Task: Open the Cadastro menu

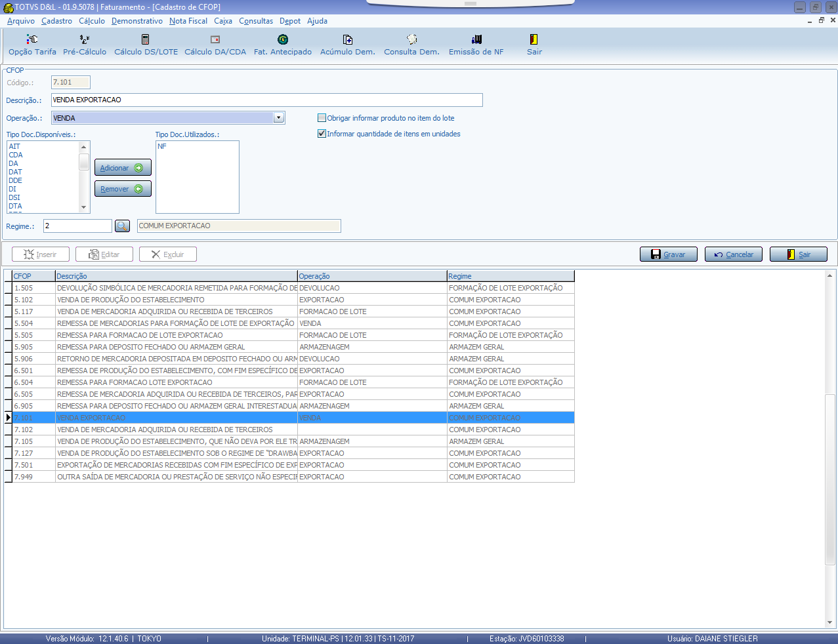Action: pos(56,21)
